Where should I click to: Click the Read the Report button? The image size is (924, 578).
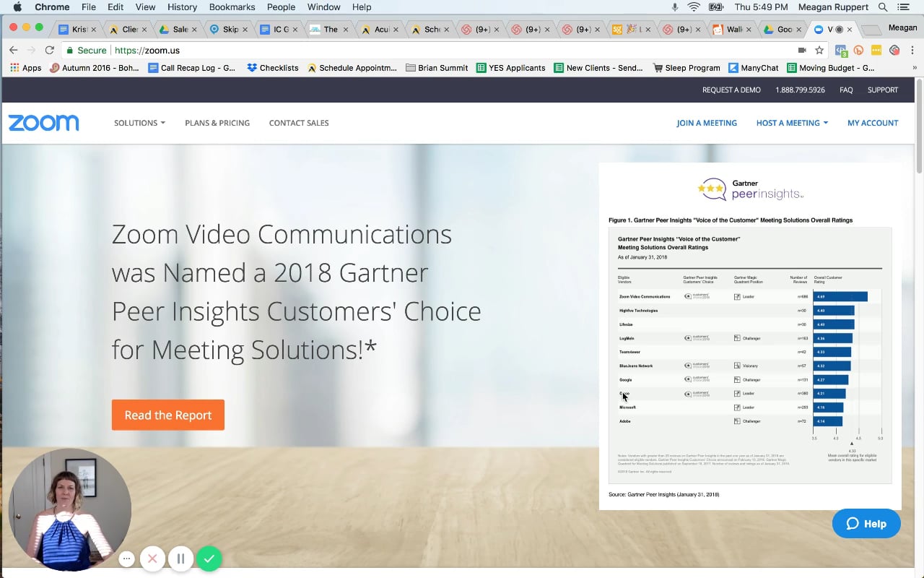[168, 415]
